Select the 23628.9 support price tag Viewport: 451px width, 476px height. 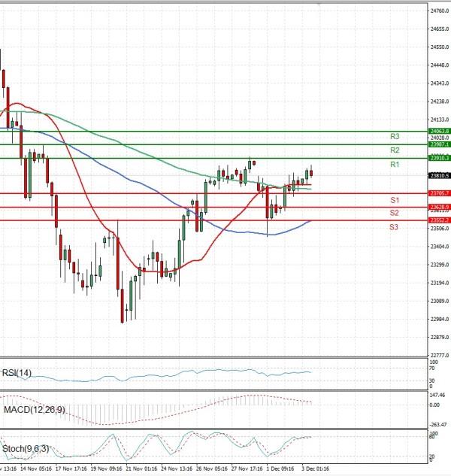pos(439,207)
